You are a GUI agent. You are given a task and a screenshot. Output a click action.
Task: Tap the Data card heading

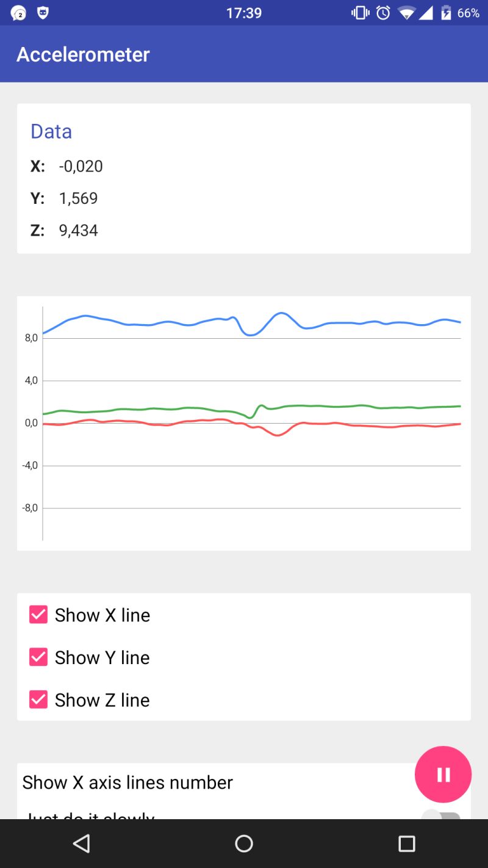pos(51,131)
